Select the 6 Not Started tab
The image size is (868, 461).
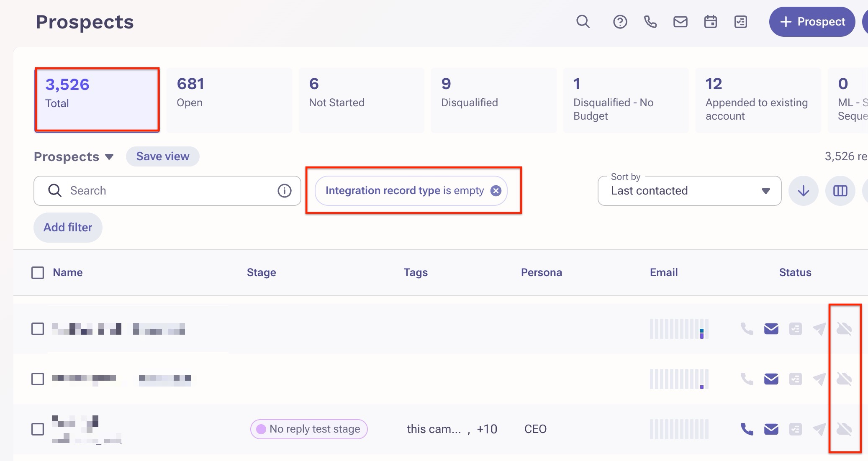point(361,100)
